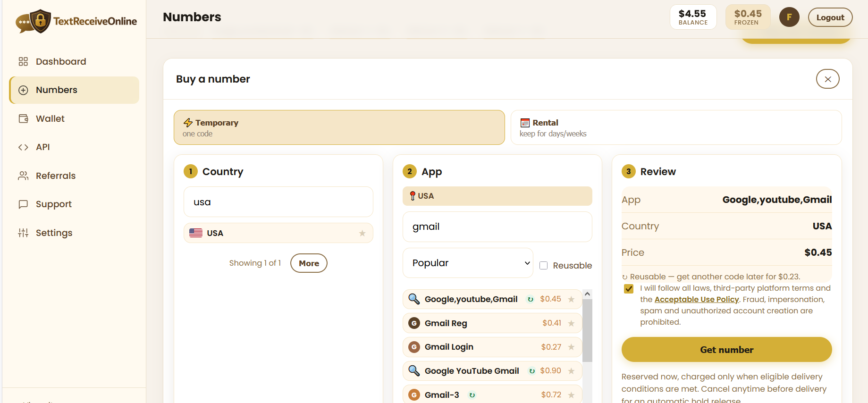Image resolution: width=868 pixels, height=403 pixels.
Task: Switch to the Rental tab
Action: point(676,127)
